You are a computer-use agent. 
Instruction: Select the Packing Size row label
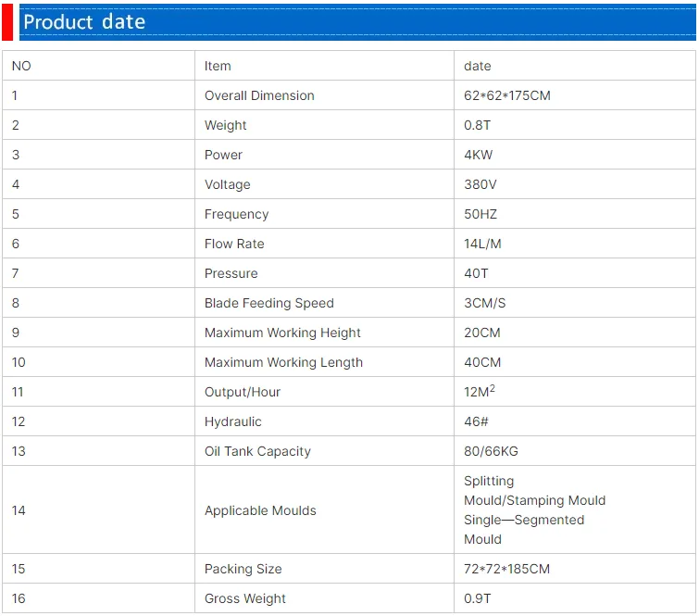coord(243,569)
